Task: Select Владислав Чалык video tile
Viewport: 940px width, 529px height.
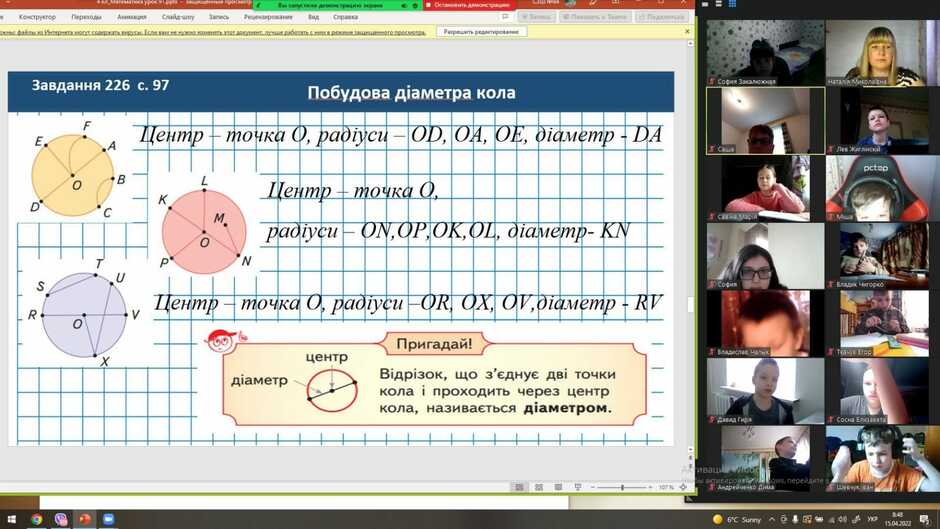Action: click(765, 323)
